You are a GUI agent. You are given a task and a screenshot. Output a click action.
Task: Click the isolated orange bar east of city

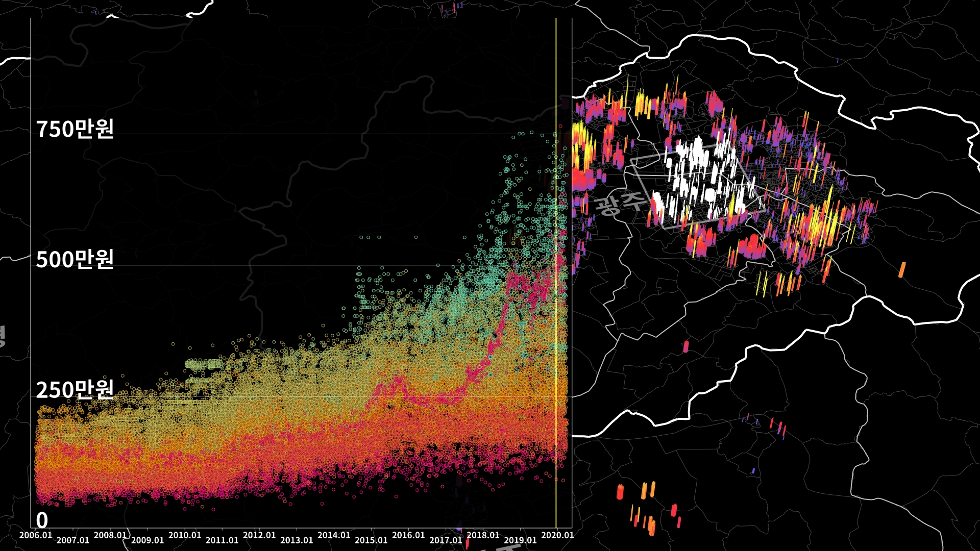pos(902,270)
